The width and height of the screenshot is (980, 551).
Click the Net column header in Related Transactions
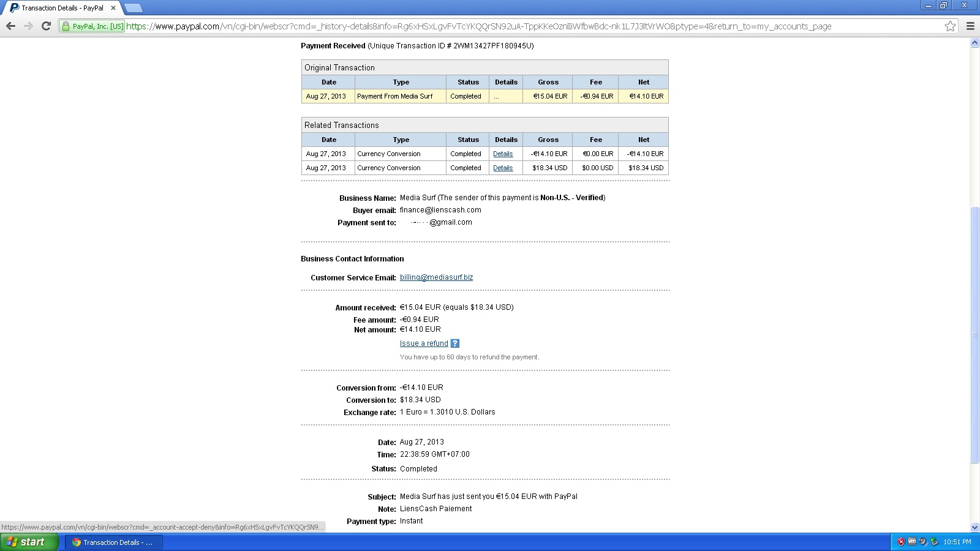point(644,140)
